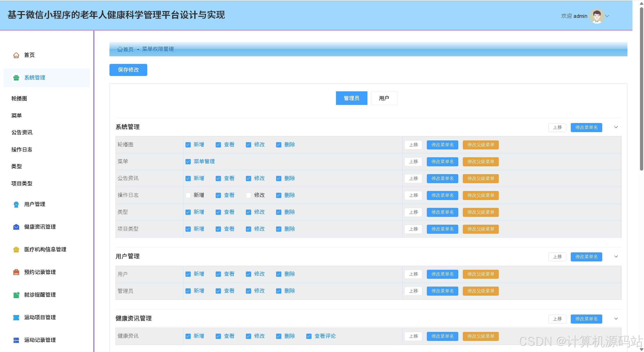Uncheck 新增 for 轮播图 row
This screenshot has height=352, width=644.
[188, 145]
